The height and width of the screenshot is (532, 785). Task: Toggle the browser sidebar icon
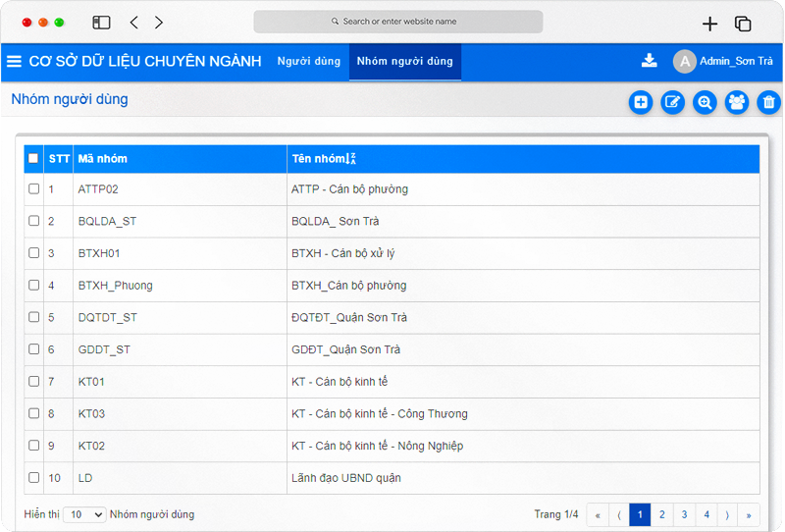(x=101, y=22)
